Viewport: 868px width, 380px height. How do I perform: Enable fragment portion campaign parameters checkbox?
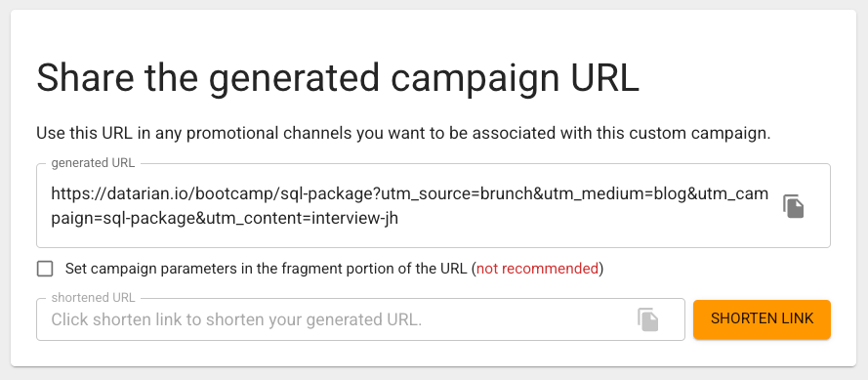45,270
